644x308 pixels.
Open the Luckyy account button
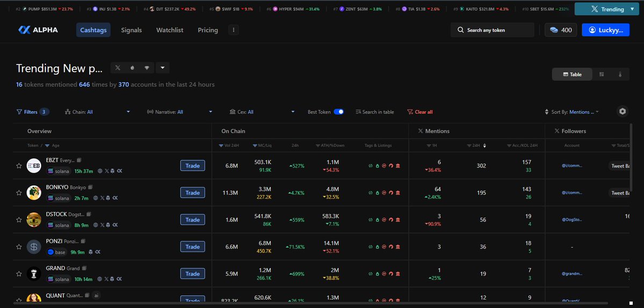click(x=605, y=30)
